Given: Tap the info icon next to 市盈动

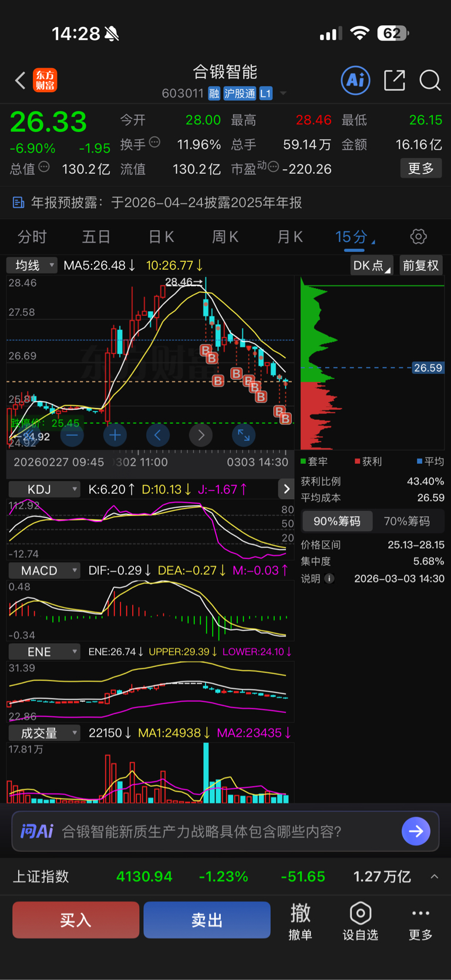Looking at the screenshot, I should click(273, 167).
